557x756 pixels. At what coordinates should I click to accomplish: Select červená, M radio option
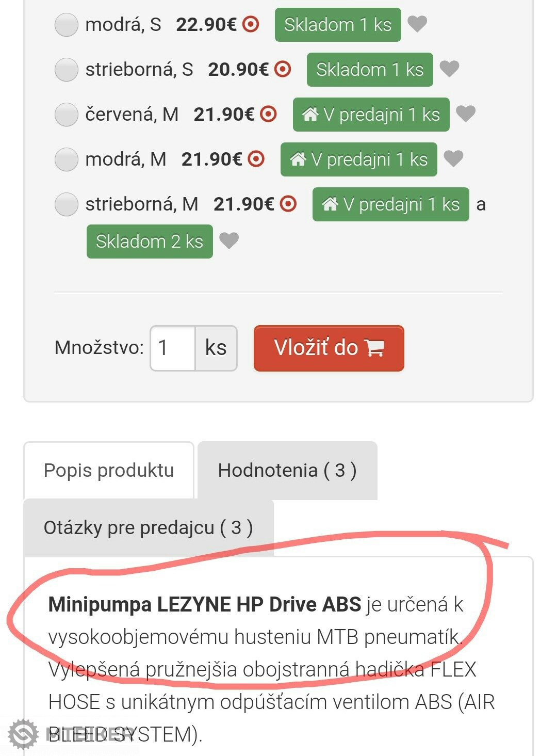click(x=67, y=115)
